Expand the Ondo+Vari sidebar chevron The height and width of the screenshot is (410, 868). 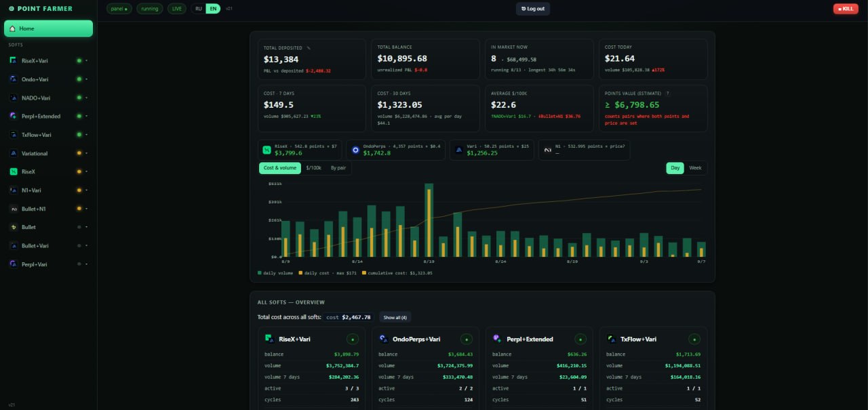87,79
